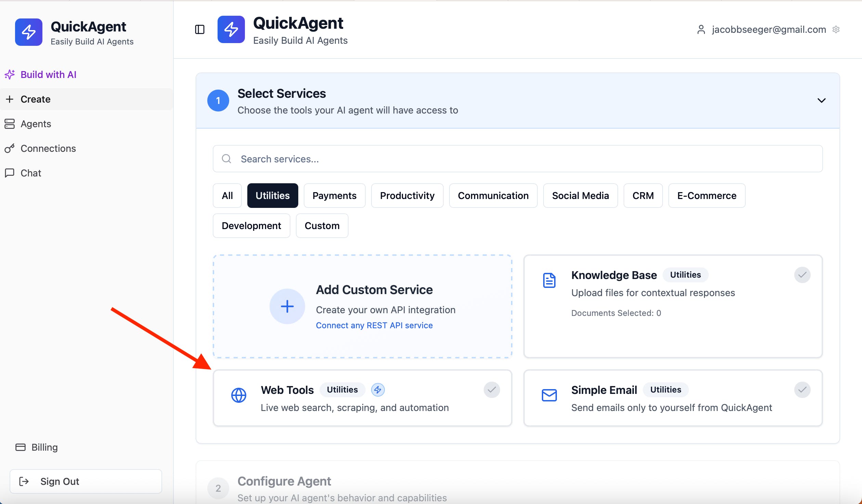Viewport: 862px width, 504px height.
Task: Click 'Live web search, scraping, and automation'
Action: click(355, 408)
